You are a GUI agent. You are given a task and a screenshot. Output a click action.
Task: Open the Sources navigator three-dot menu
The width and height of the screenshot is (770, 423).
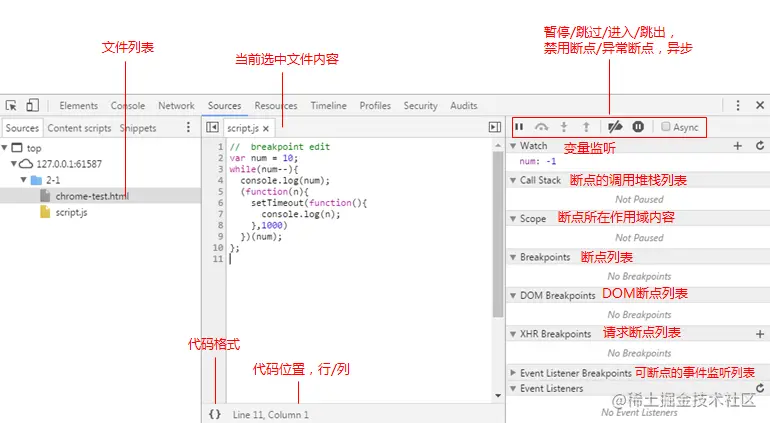(188, 128)
